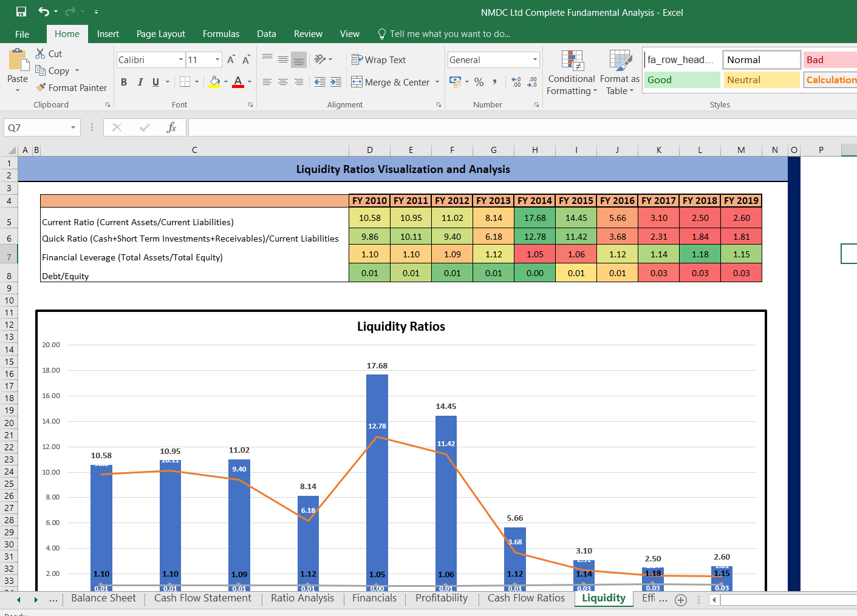Apply the Good cell style
The height and width of the screenshot is (616, 857).
coord(682,80)
